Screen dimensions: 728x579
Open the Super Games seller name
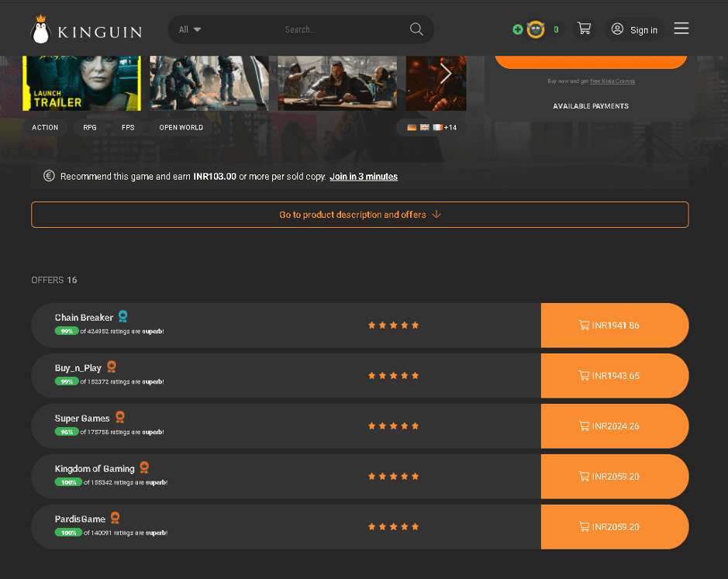click(82, 419)
